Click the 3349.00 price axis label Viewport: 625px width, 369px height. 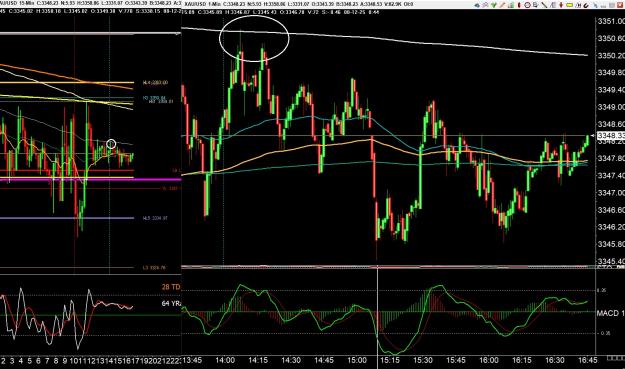611,107
